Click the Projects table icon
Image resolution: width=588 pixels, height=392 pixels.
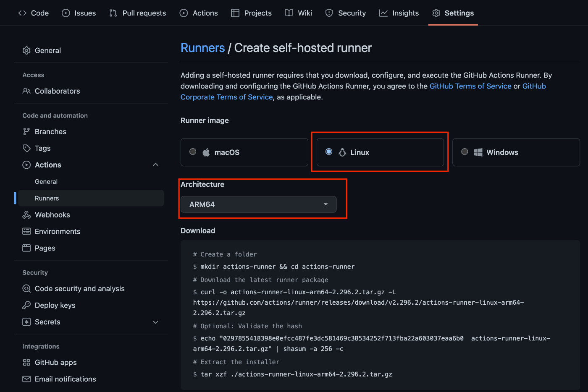pos(235,13)
